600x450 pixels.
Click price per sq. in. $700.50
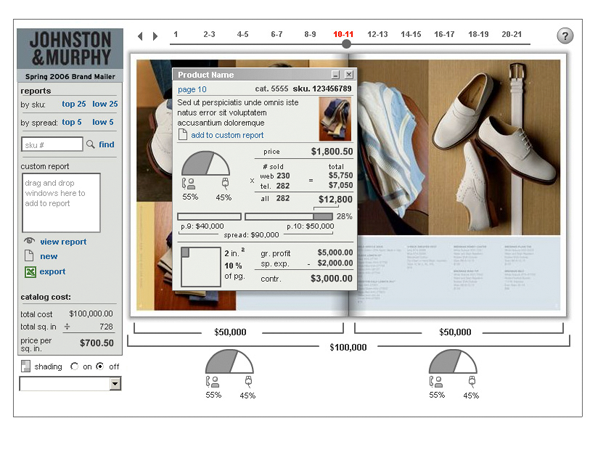pos(96,343)
